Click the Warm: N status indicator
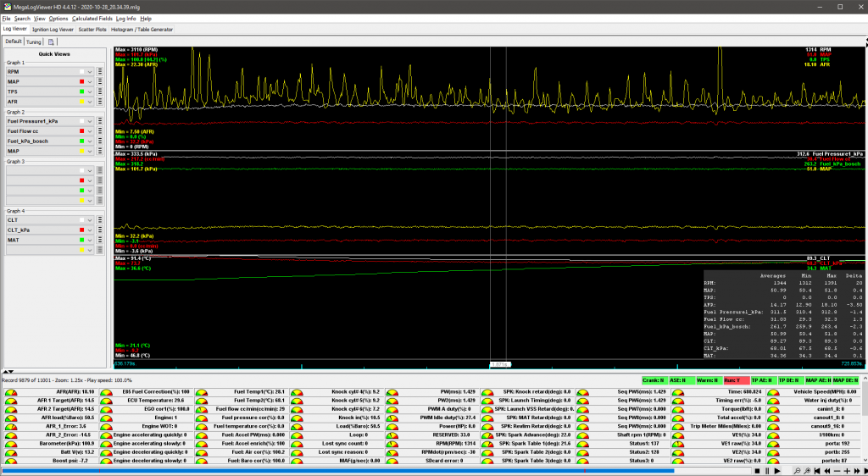Image resolution: width=868 pixels, height=476 pixels. 709,380
